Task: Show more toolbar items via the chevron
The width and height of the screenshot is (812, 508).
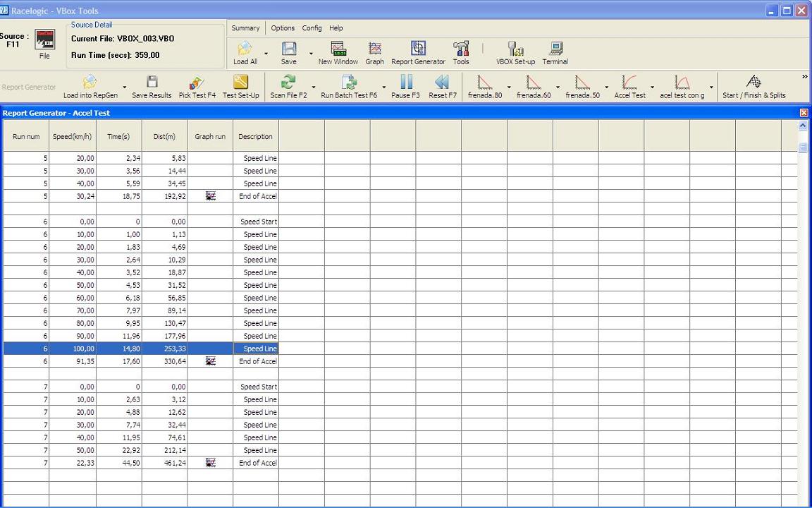Action: [805, 77]
